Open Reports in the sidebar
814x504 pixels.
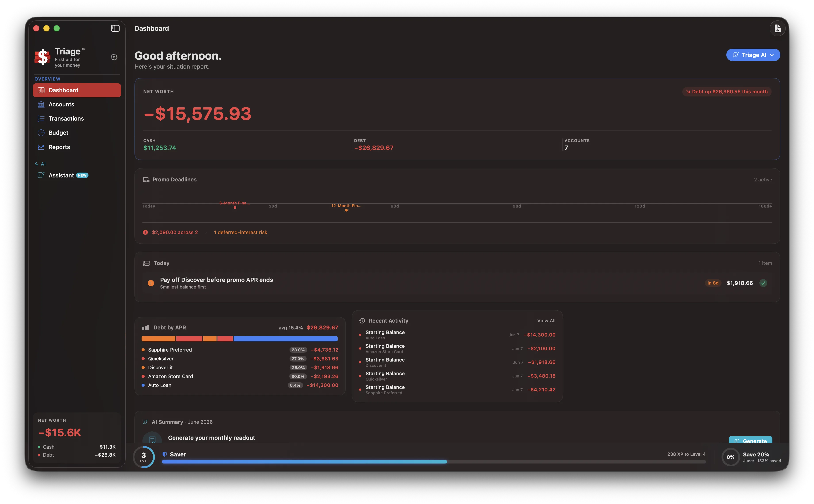click(77, 147)
